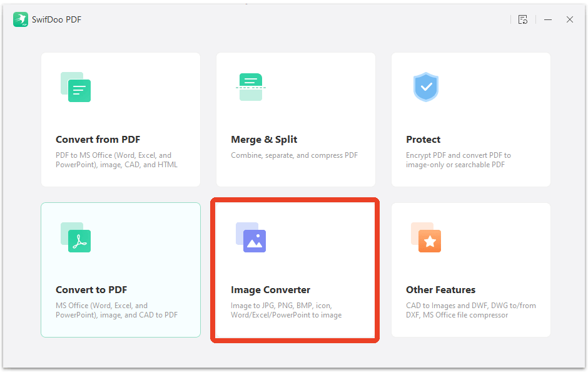
Task: Click the SwifDoo PDF bird logo
Action: [x=20, y=19]
